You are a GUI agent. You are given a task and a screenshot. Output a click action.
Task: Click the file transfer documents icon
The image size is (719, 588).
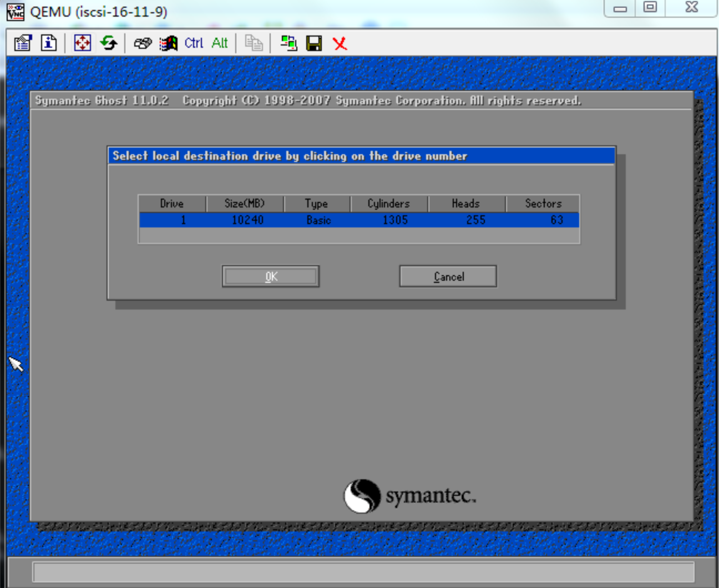(x=254, y=43)
